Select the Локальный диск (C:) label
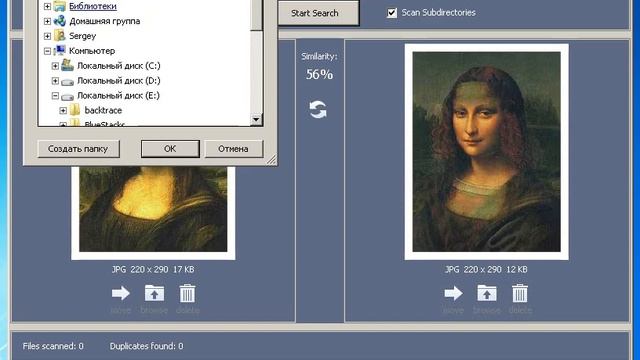 [118, 66]
